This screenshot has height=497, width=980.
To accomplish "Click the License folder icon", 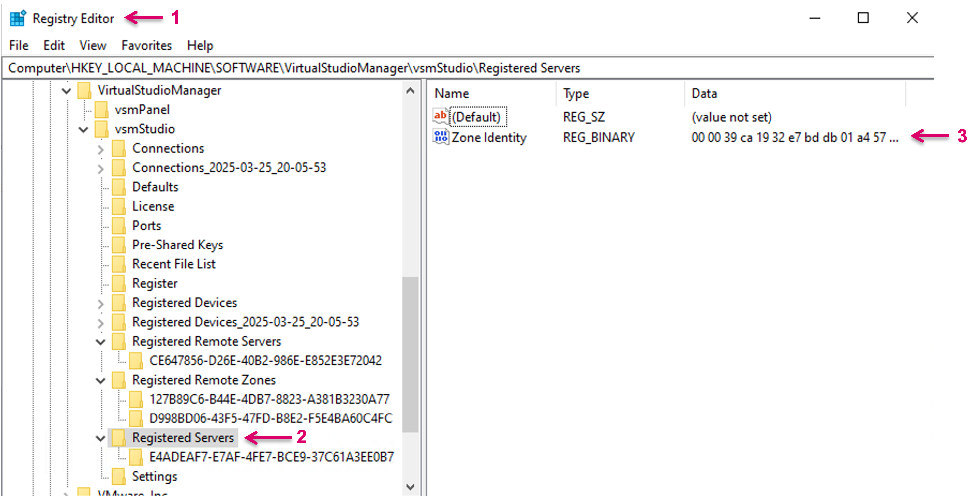I will pyautogui.click(x=119, y=206).
